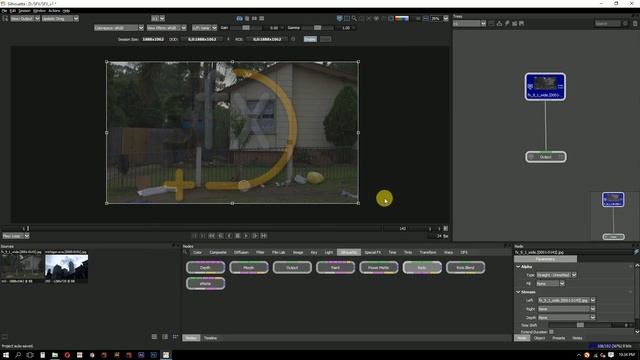
Task: Click the trash icon in Trees panel
Action: [635, 24]
